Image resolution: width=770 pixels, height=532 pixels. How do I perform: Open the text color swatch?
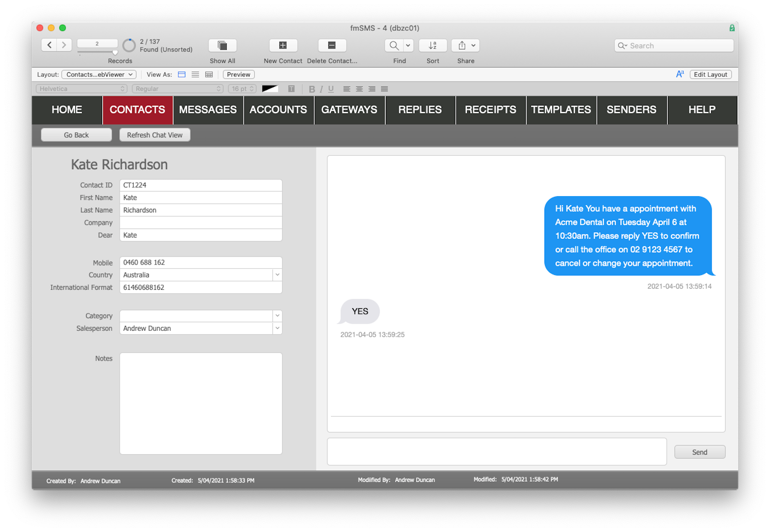click(x=270, y=89)
